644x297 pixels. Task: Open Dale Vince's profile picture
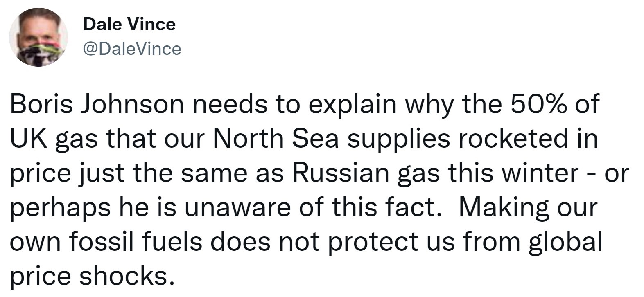pos(38,37)
